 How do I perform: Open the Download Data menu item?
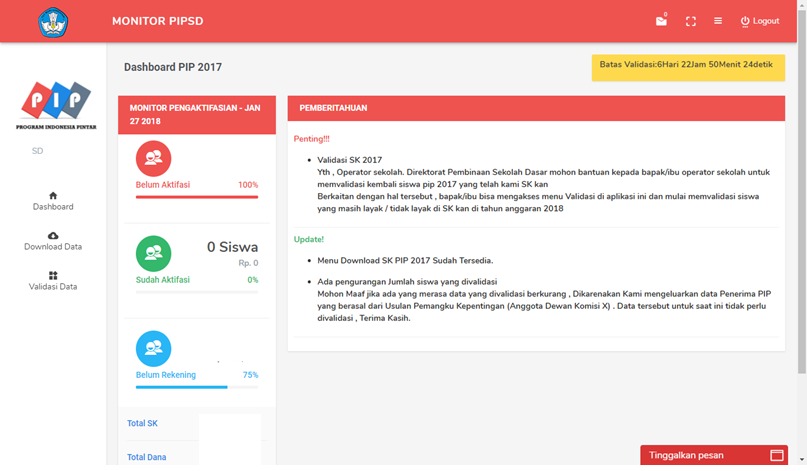tap(53, 241)
